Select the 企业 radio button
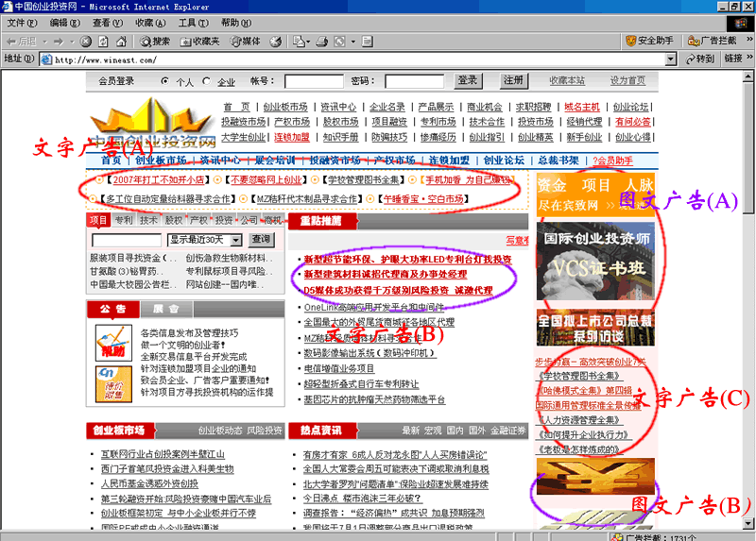This screenshot has width=756, height=541. point(206,81)
